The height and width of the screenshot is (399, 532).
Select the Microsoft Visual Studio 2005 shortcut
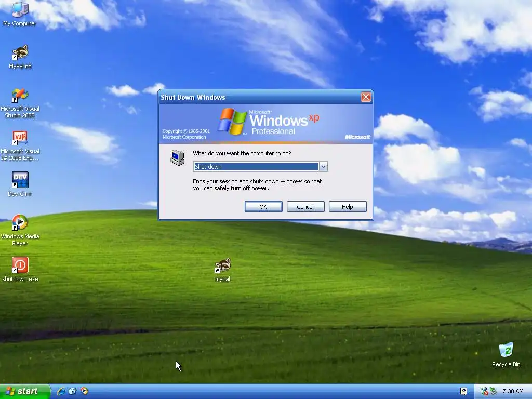click(20, 103)
